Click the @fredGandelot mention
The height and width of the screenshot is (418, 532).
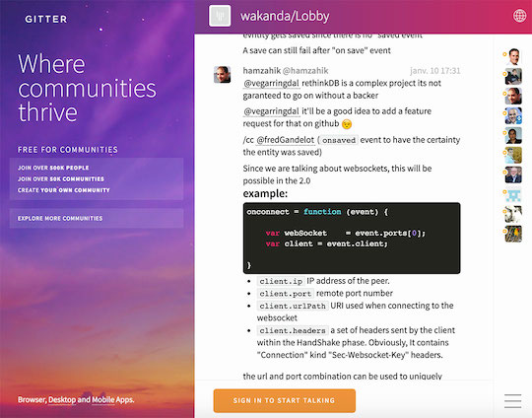pos(285,140)
